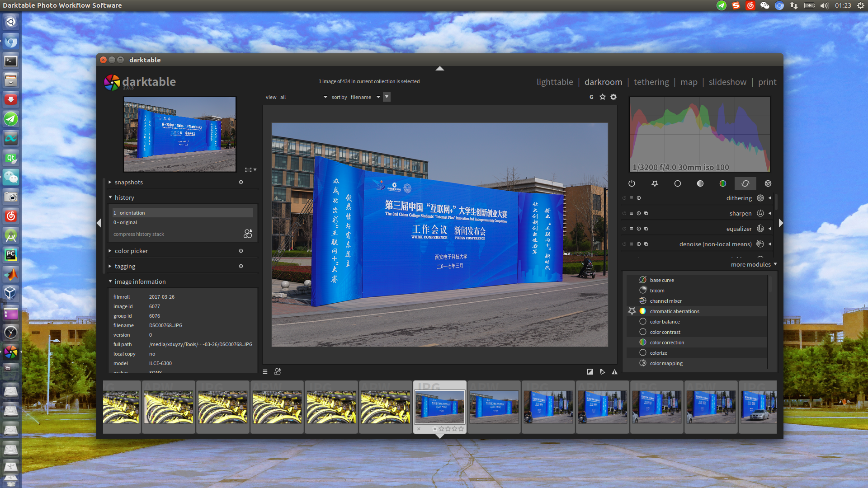
Task: Toggle overexposure indicator icon
Action: (590, 371)
